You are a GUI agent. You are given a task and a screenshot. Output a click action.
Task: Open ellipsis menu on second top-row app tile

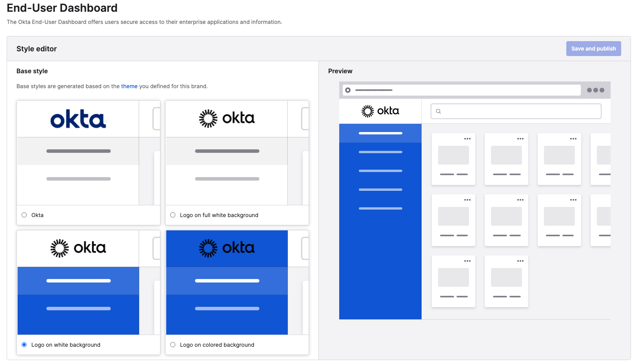520,139
